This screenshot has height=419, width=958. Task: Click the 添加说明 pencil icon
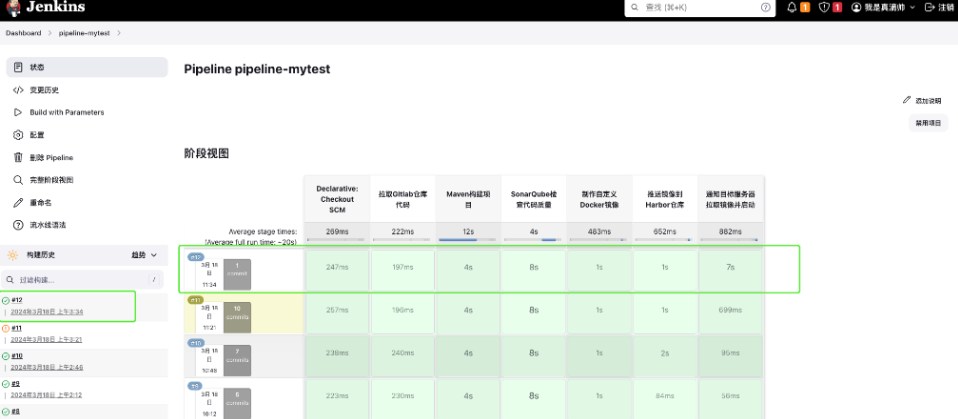point(907,100)
